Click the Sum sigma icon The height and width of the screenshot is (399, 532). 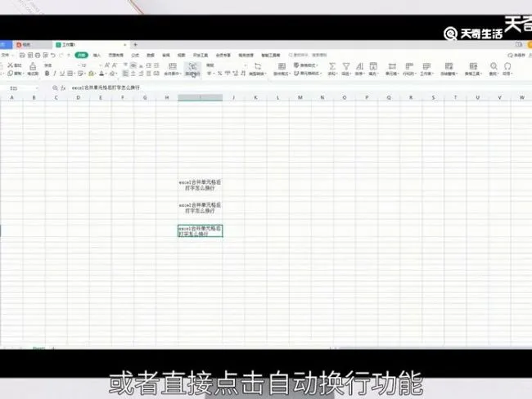tap(332, 66)
